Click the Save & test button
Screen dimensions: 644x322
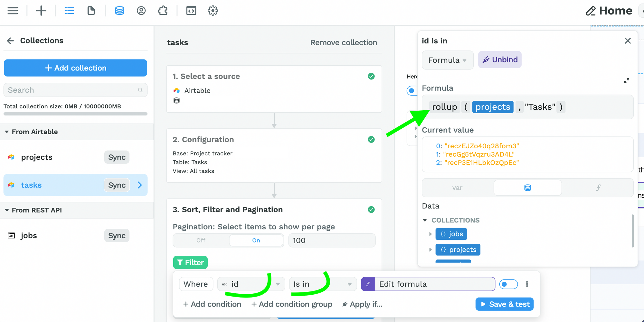[504, 304]
